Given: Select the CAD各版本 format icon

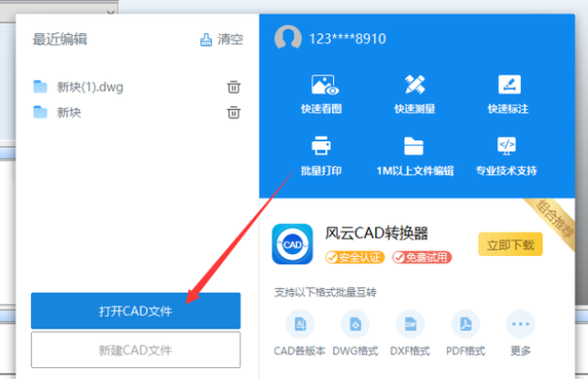Looking at the screenshot, I should (300, 324).
